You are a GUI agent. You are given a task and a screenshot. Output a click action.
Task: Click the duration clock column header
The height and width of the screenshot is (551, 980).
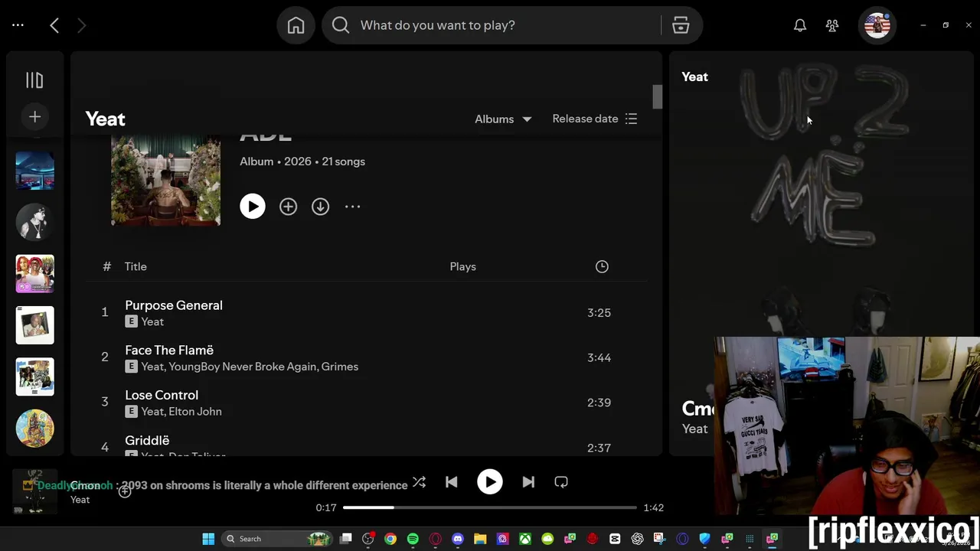(602, 266)
